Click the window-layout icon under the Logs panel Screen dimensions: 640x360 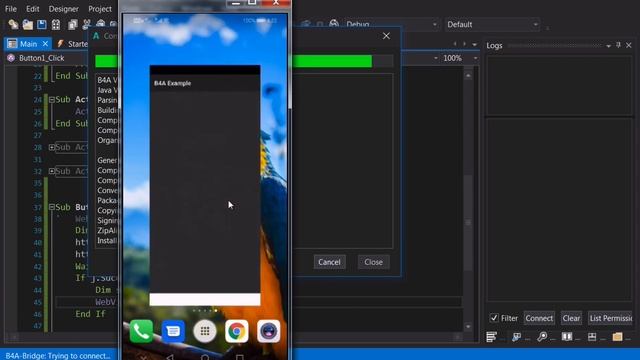click(x=592, y=337)
